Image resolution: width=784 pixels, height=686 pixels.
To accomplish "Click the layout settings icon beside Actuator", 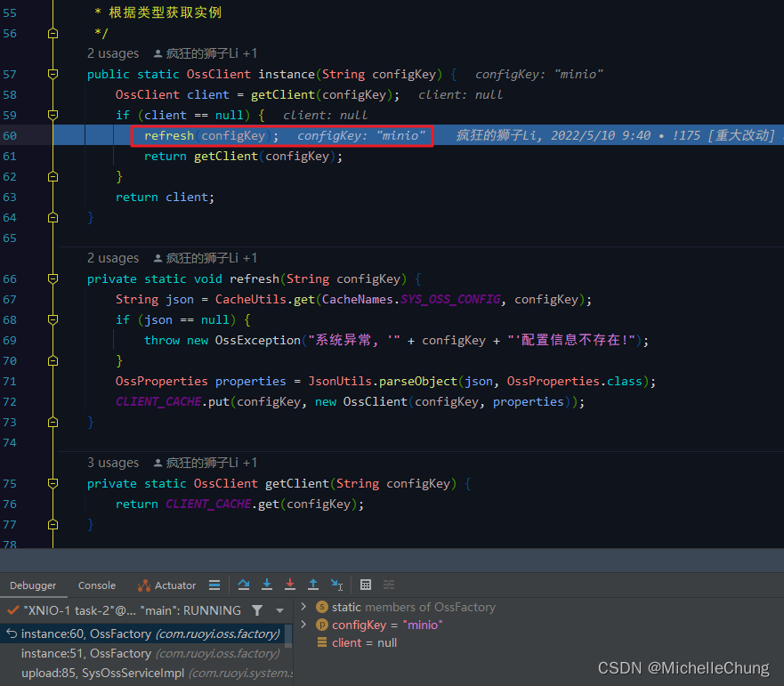I will point(214,585).
